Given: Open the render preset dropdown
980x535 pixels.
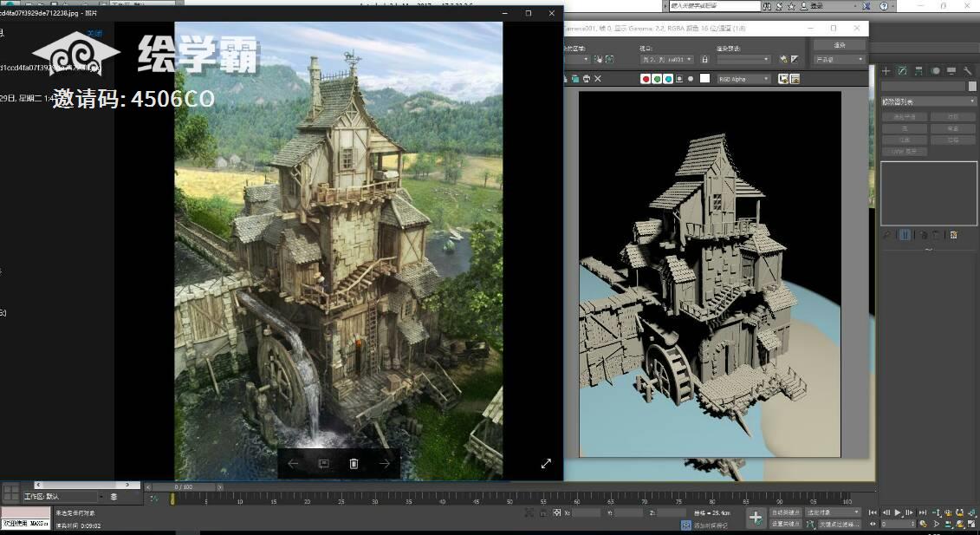Looking at the screenshot, I should [x=743, y=60].
